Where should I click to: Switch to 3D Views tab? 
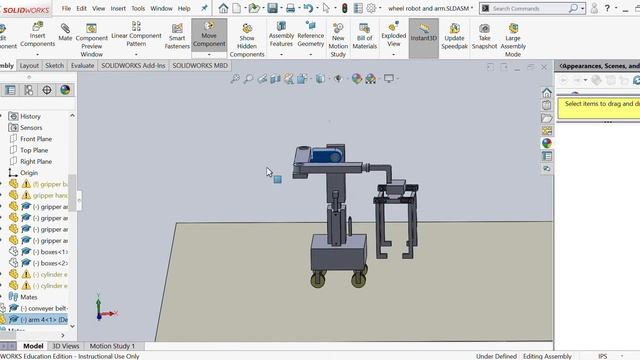click(x=65, y=346)
